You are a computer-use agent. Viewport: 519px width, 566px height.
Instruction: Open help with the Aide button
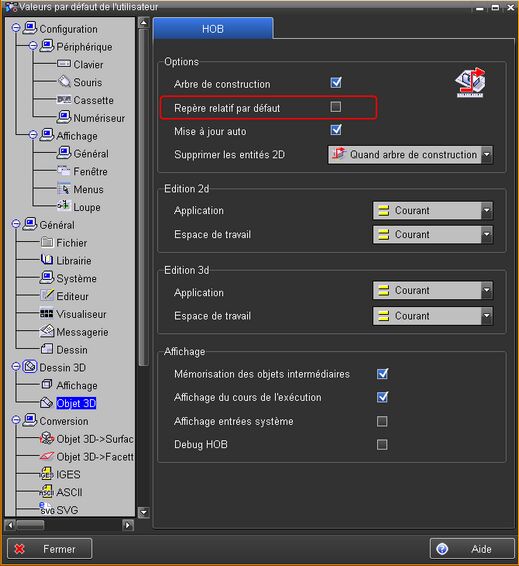(x=472, y=549)
